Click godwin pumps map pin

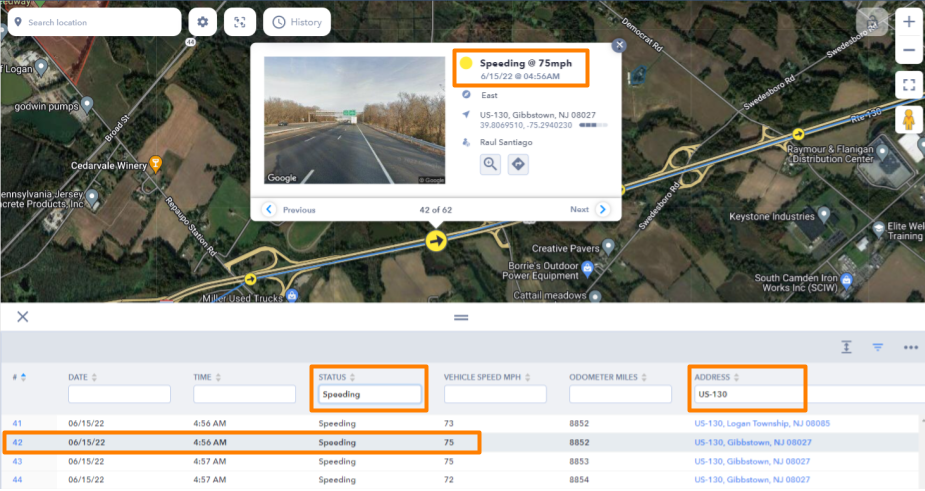tap(87, 104)
